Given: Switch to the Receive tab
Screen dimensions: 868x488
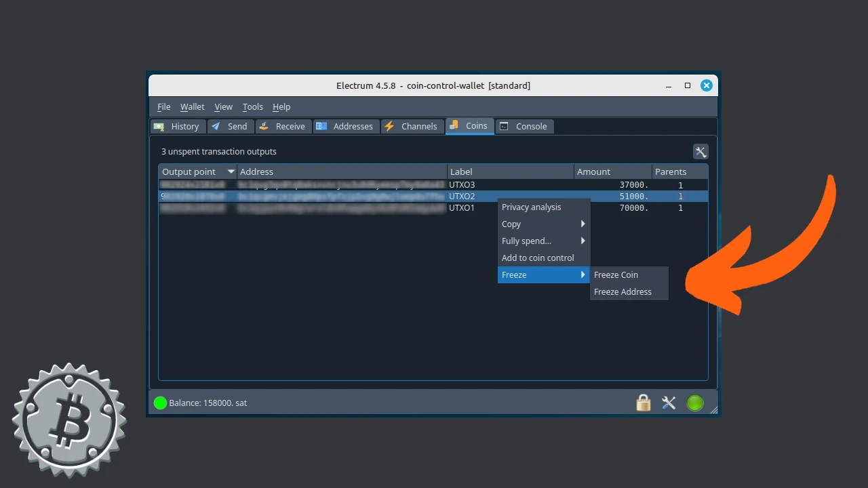Looking at the screenshot, I should tap(283, 126).
